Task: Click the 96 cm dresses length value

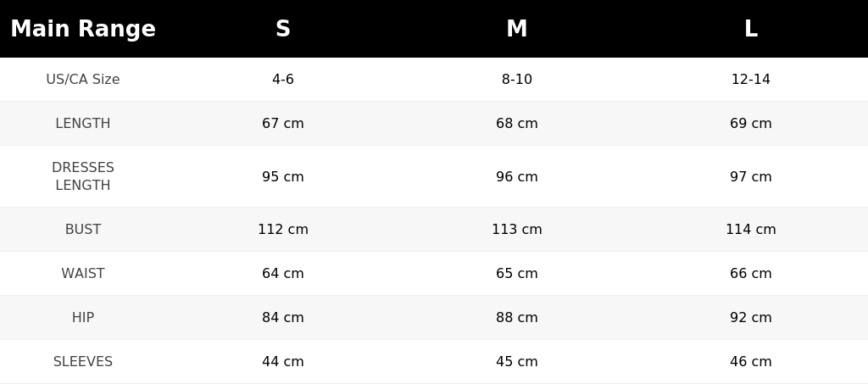Action: pyautogui.click(x=516, y=176)
